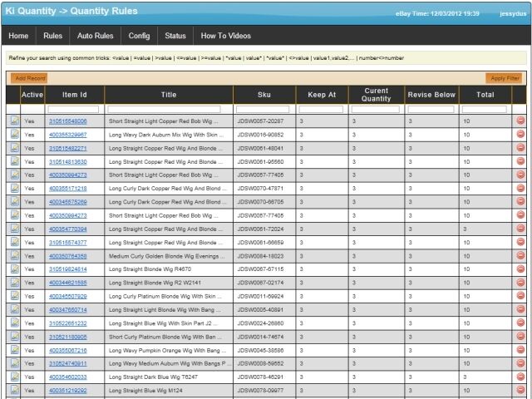This screenshot has width=532, height=399.
Task: Go to the Auto Rules menu item
Action: pyautogui.click(x=96, y=37)
